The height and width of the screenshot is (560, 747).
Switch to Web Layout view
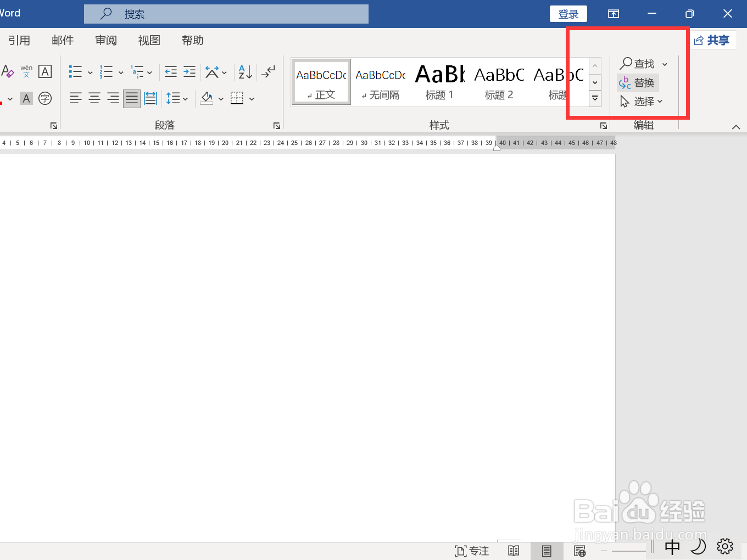tap(579, 551)
